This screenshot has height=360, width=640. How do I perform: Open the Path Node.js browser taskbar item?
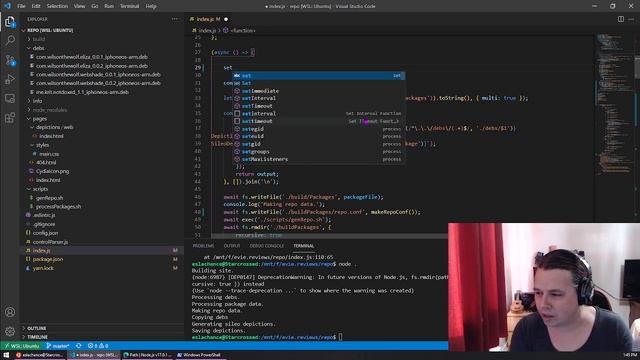148,355
